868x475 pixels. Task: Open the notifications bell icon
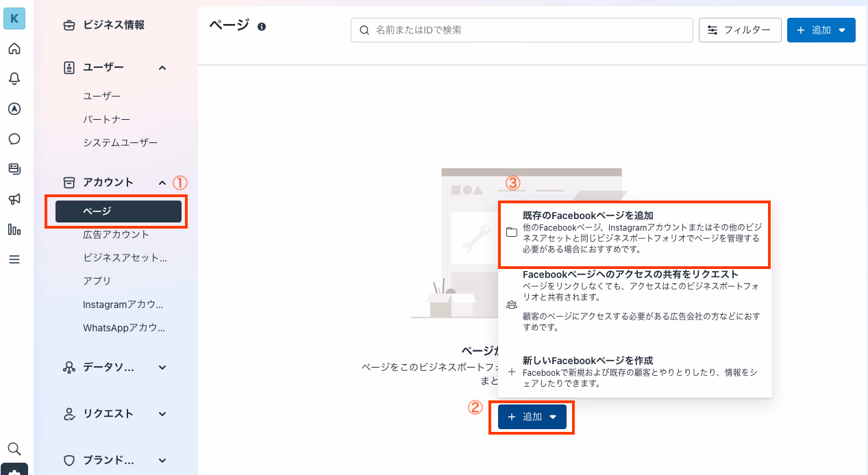point(14,79)
